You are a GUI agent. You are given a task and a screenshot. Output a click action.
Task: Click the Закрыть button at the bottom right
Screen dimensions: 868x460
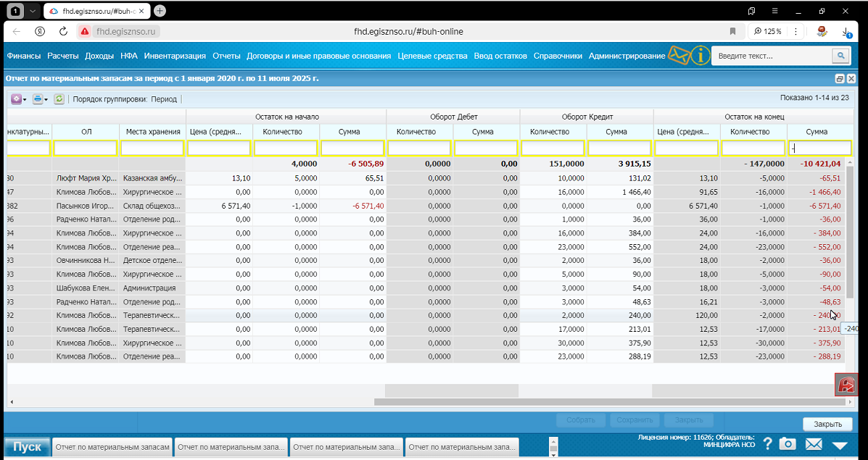(x=827, y=424)
